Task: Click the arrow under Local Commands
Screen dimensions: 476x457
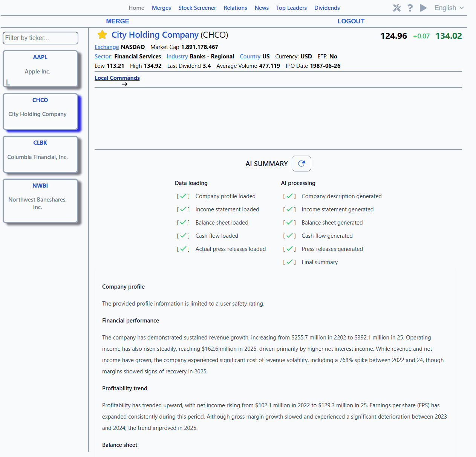Action: point(125,84)
